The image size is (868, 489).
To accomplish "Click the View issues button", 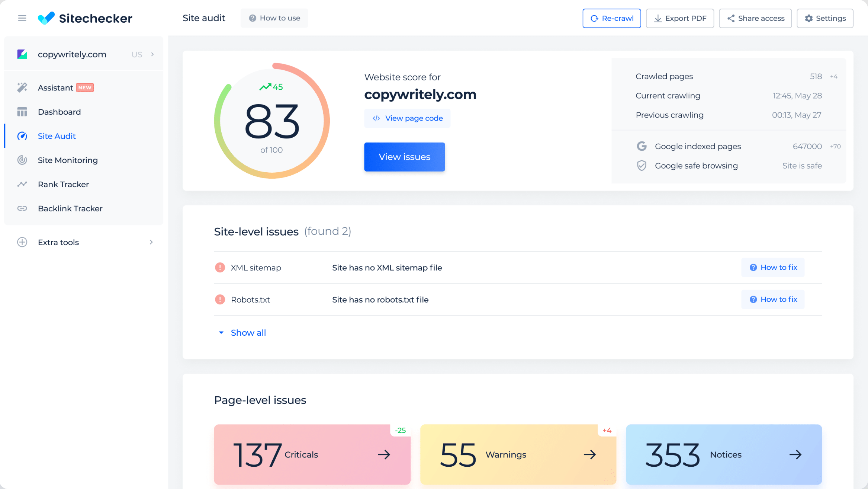I will [405, 157].
